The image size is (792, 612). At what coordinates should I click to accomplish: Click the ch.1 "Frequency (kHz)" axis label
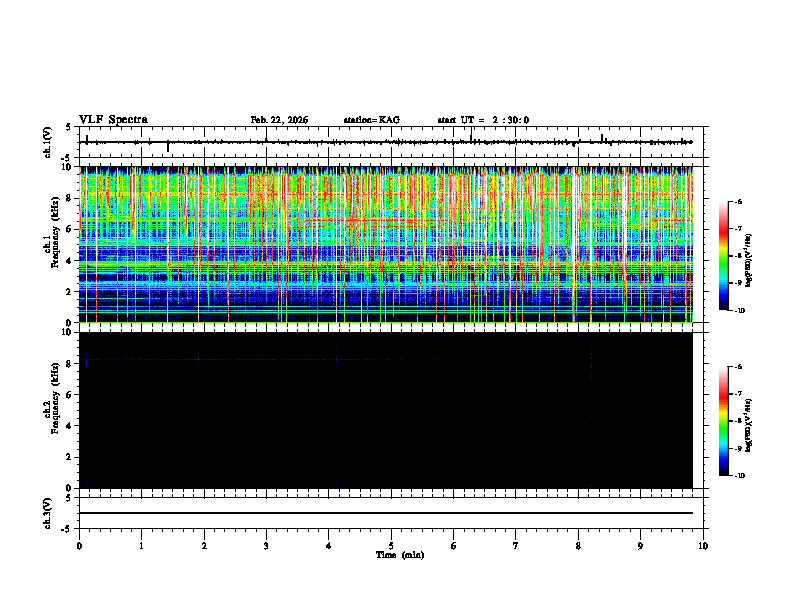tap(55, 232)
